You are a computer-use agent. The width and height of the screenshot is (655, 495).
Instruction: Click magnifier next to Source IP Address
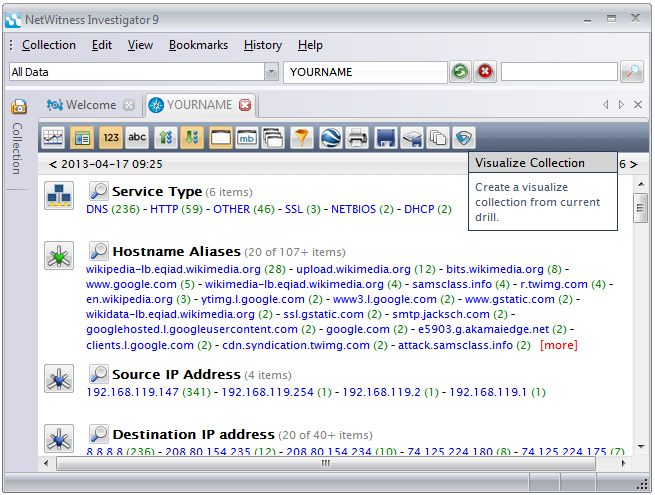click(99, 374)
